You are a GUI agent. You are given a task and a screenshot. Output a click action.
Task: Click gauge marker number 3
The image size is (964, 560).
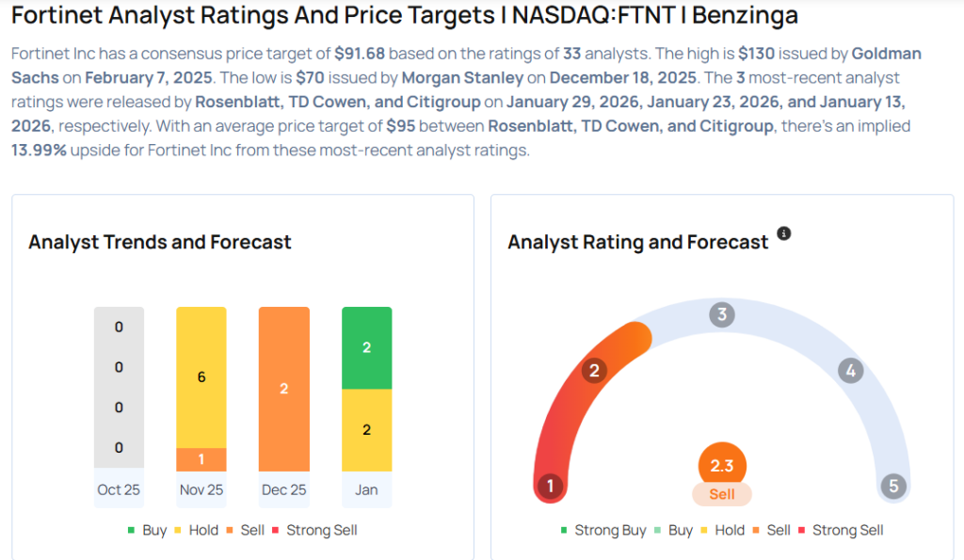click(x=722, y=314)
